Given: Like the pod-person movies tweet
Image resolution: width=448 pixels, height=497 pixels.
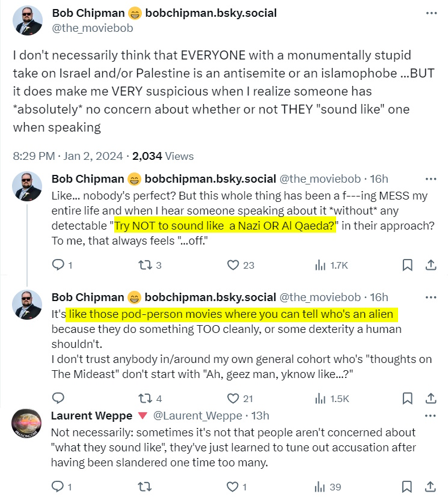Looking at the screenshot, I should point(234,398).
